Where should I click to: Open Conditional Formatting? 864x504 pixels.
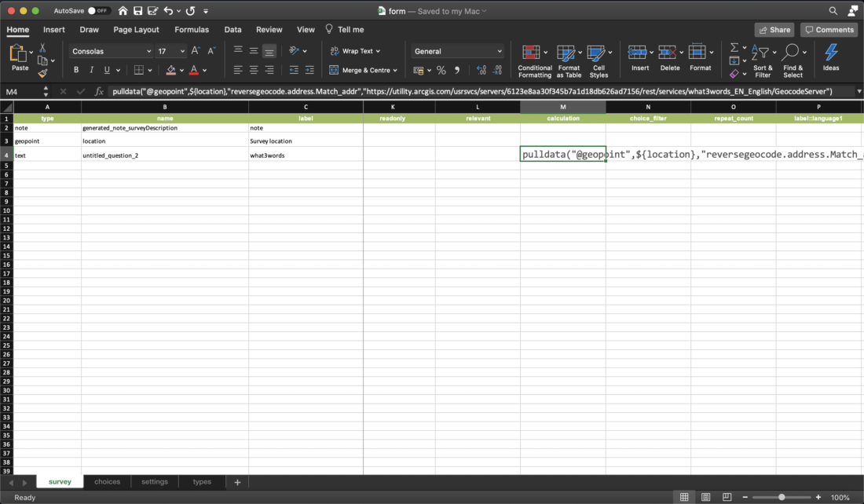[534, 61]
